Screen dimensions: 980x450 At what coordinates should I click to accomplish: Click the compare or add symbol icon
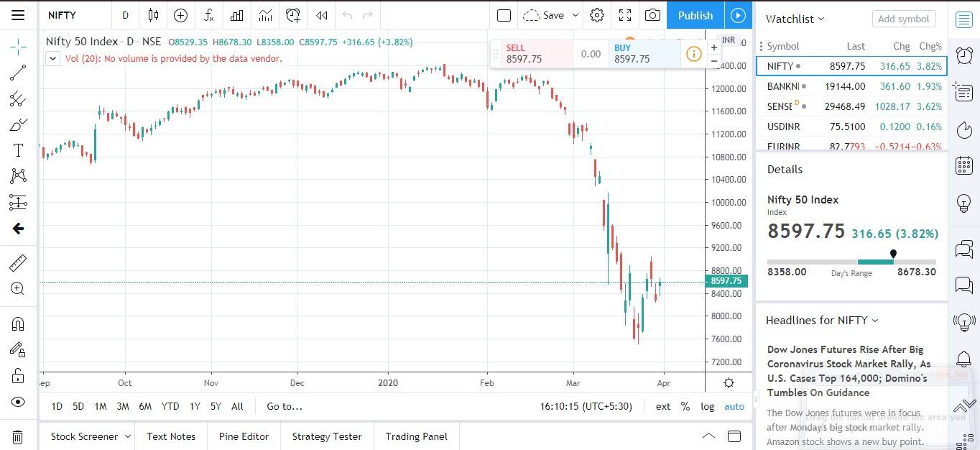(x=180, y=15)
